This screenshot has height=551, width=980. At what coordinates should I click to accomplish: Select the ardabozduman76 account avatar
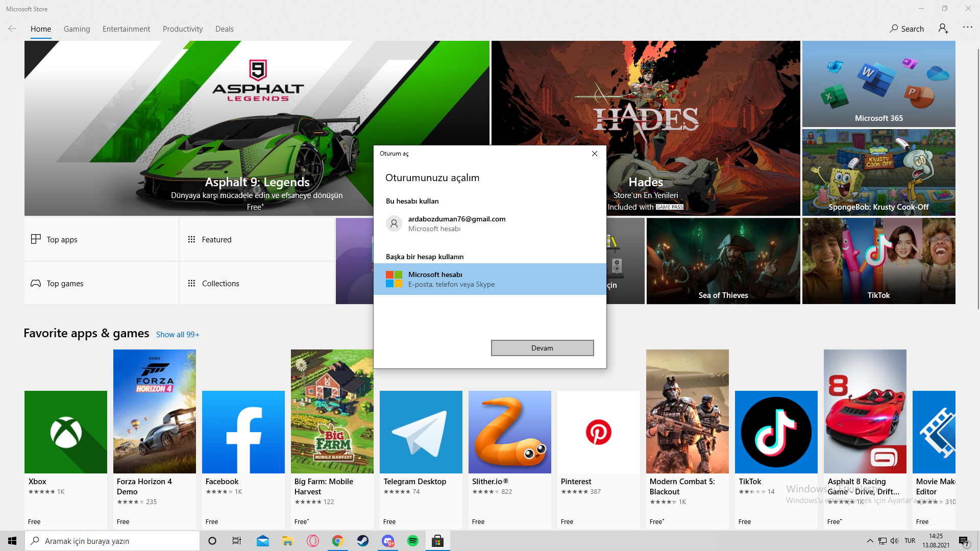pos(394,223)
